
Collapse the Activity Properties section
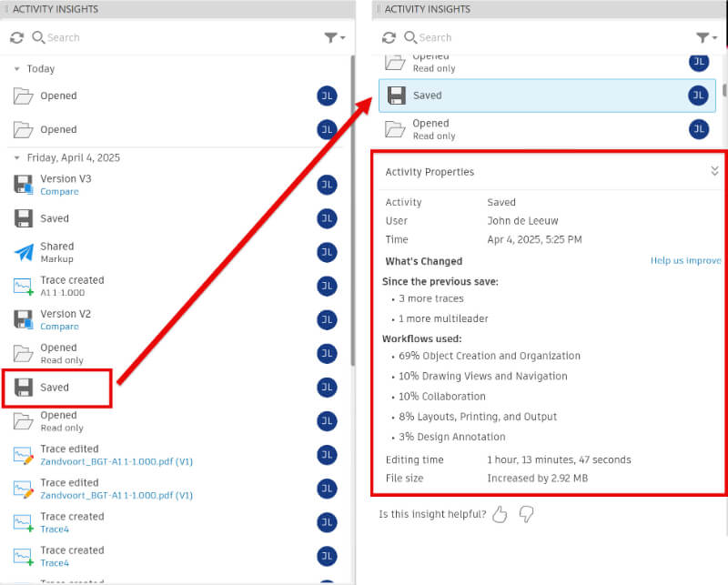pos(714,171)
